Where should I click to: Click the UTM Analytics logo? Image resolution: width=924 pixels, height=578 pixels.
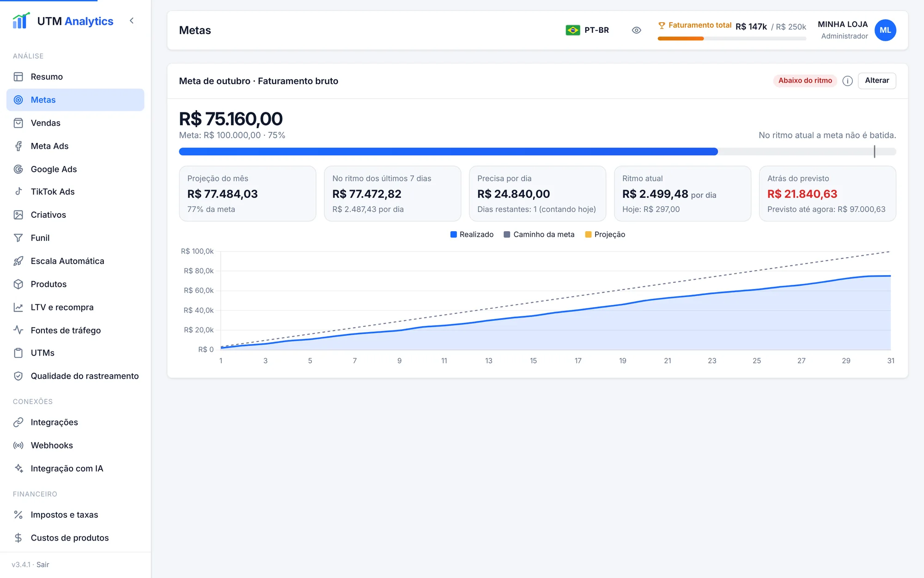click(x=63, y=21)
